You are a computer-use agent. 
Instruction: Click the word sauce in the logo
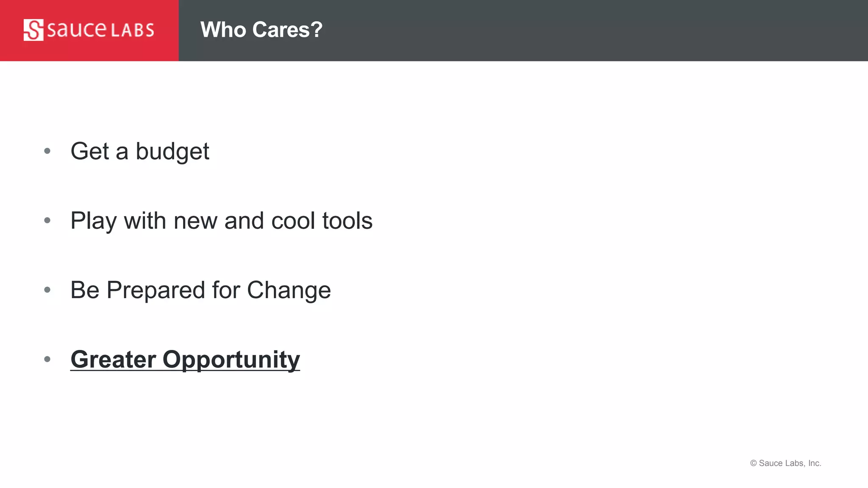tap(77, 30)
